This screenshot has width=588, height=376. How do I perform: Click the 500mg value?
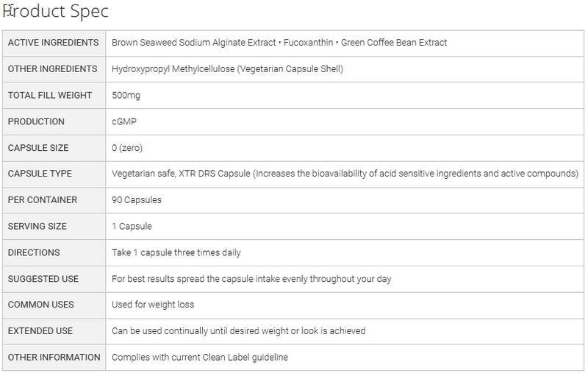pyautogui.click(x=124, y=96)
